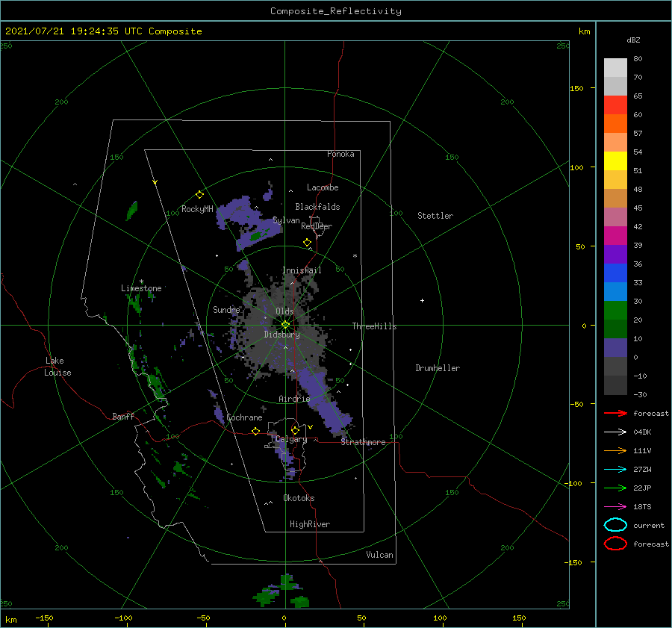Click the yellow diamond marker near RedDeer
The width and height of the screenshot is (672, 628).
[x=307, y=243]
